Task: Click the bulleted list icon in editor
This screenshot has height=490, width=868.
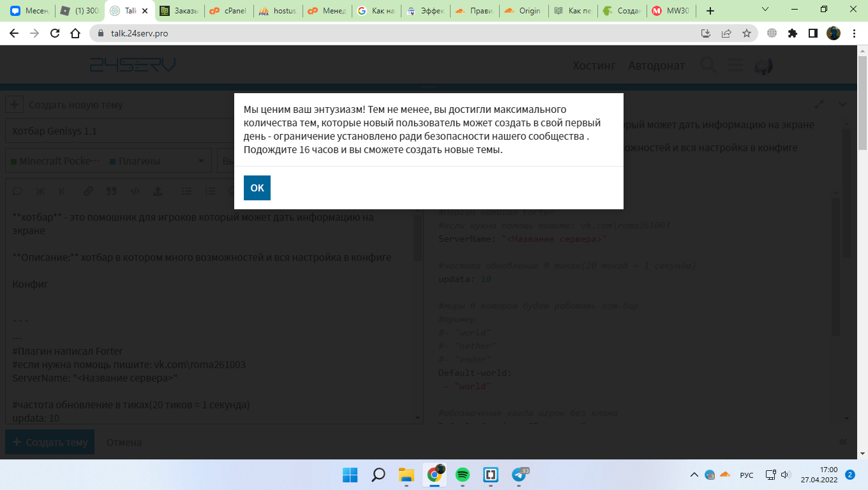Action: 187,191
